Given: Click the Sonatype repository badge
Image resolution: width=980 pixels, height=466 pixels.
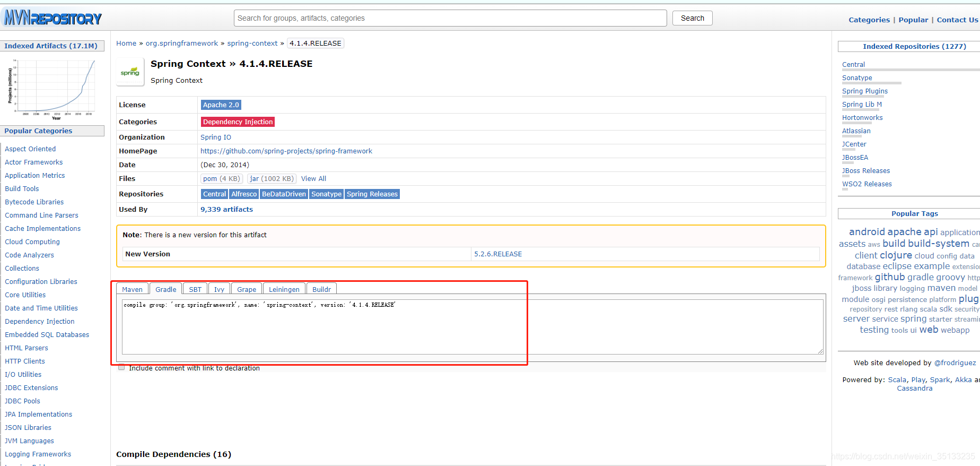Looking at the screenshot, I should click(x=327, y=194).
